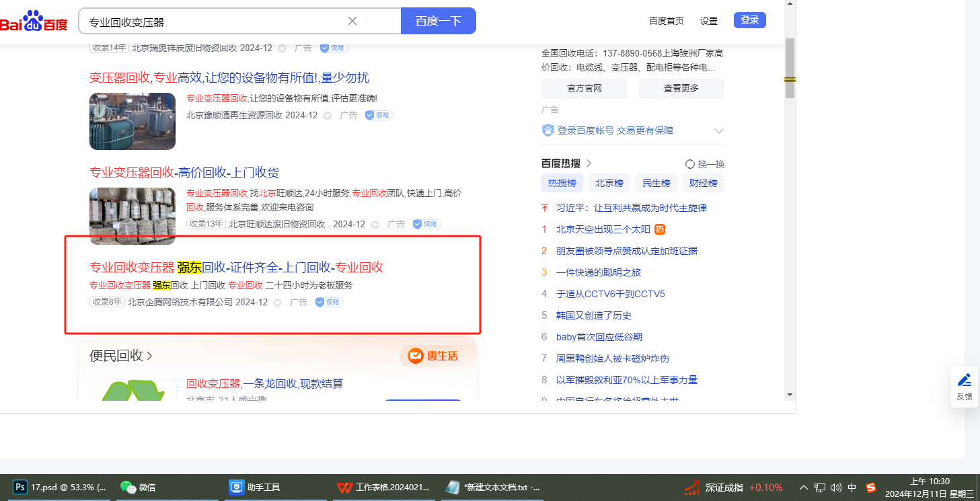Viewport: 980px width, 501px height.
Task: Clear the search box with the X icon
Action: 352,21
